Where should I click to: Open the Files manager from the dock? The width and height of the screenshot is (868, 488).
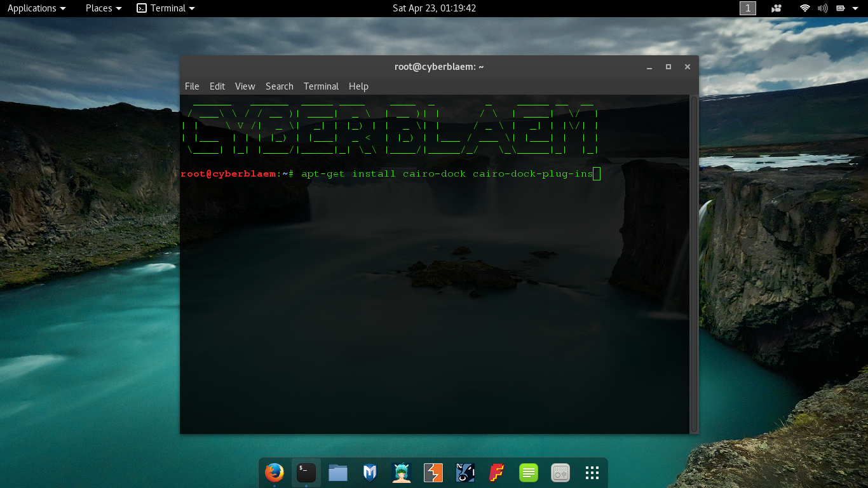point(338,473)
